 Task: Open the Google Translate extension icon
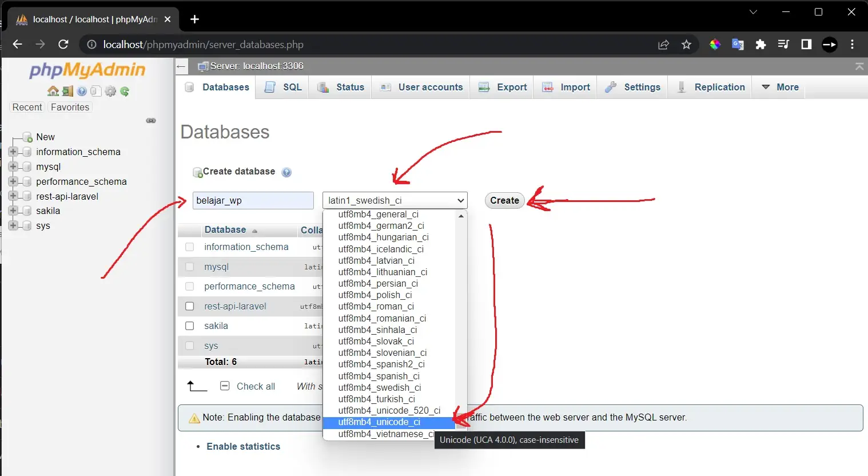point(738,45)
